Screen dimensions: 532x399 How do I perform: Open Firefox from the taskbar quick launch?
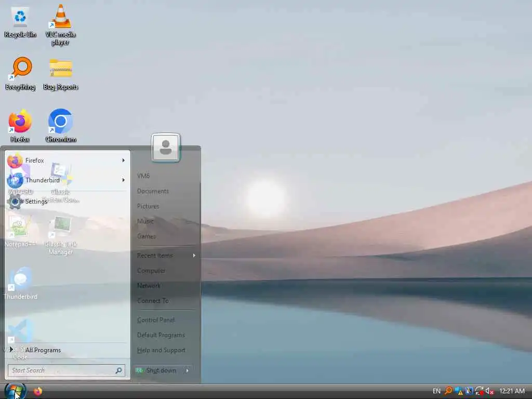(38, 391)
